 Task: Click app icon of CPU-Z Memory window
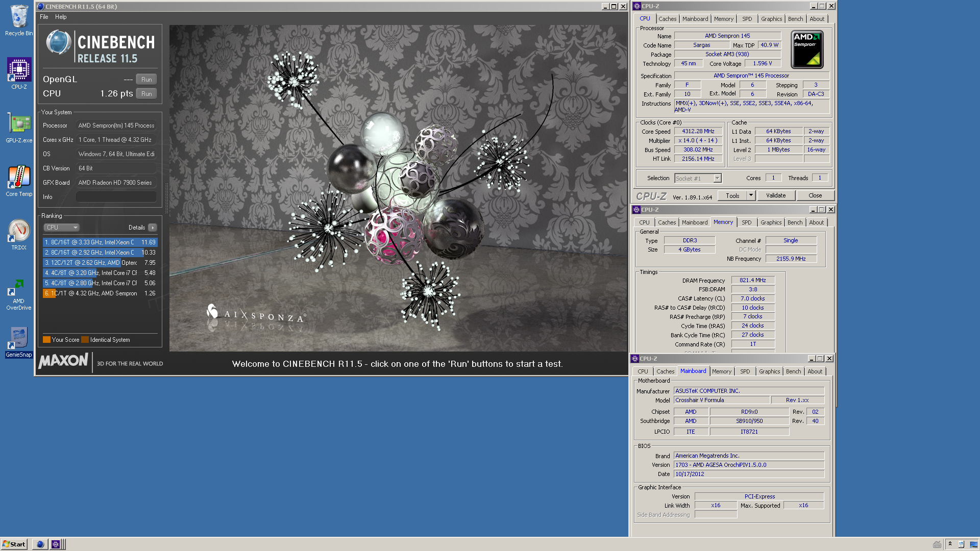(636, 210)
